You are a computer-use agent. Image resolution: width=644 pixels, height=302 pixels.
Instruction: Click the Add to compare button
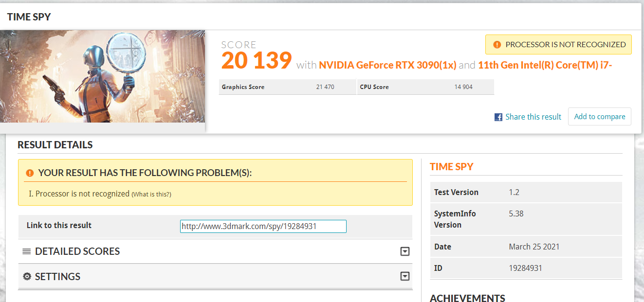(x=600, y=117)
